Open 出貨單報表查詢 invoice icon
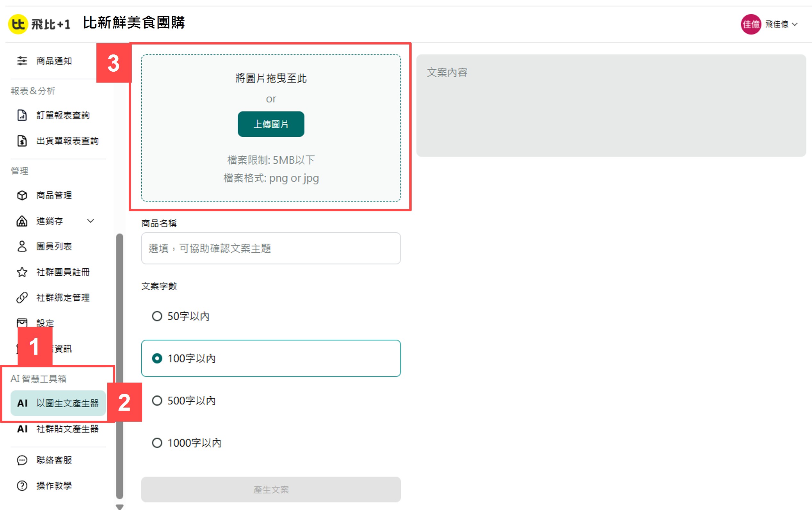This screenshot has height=510, width=812. pos(22,141)
